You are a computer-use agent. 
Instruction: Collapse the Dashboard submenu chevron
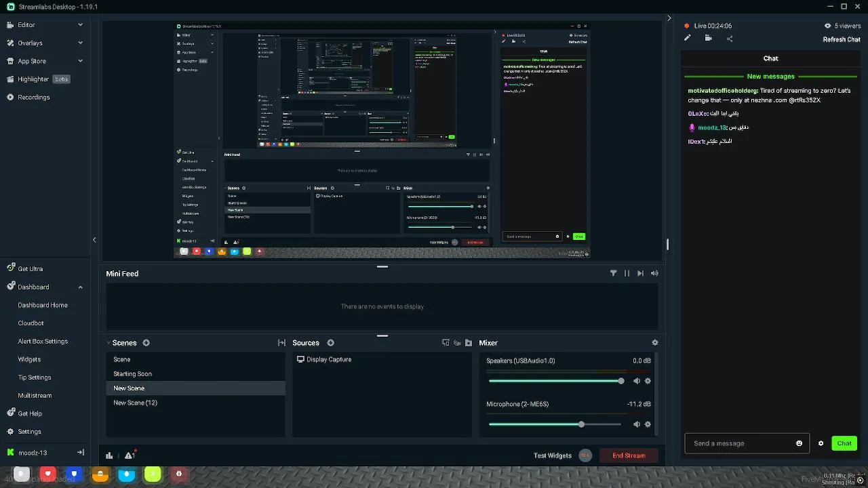[x=80, y=287]
